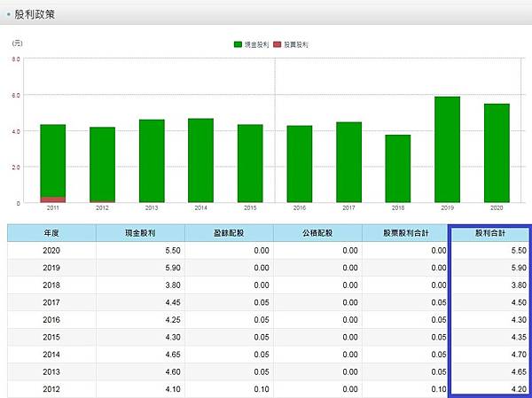532x398 pixels.
Task: Select the 2012 green bar in chart
Action: [x=103, y=164]
